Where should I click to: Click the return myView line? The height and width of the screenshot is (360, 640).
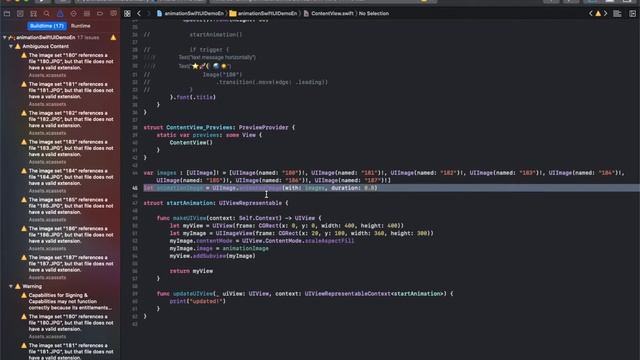tap(191, 271)
